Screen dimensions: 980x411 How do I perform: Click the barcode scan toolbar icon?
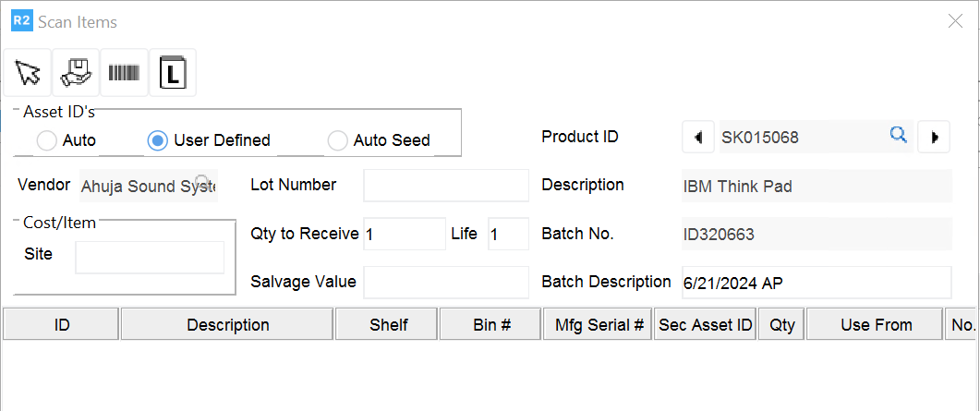click(124, 73)
